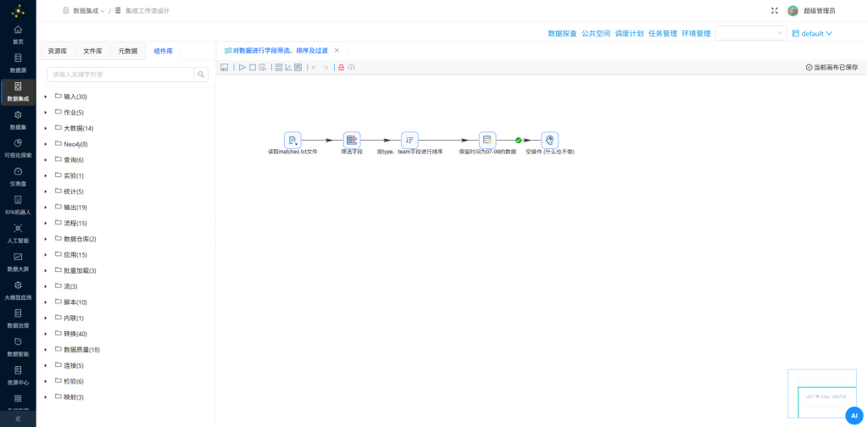Click the green check on connector
Image resolution: width=868 pixels, height=427 pixels.
click(x=518, y=140)
